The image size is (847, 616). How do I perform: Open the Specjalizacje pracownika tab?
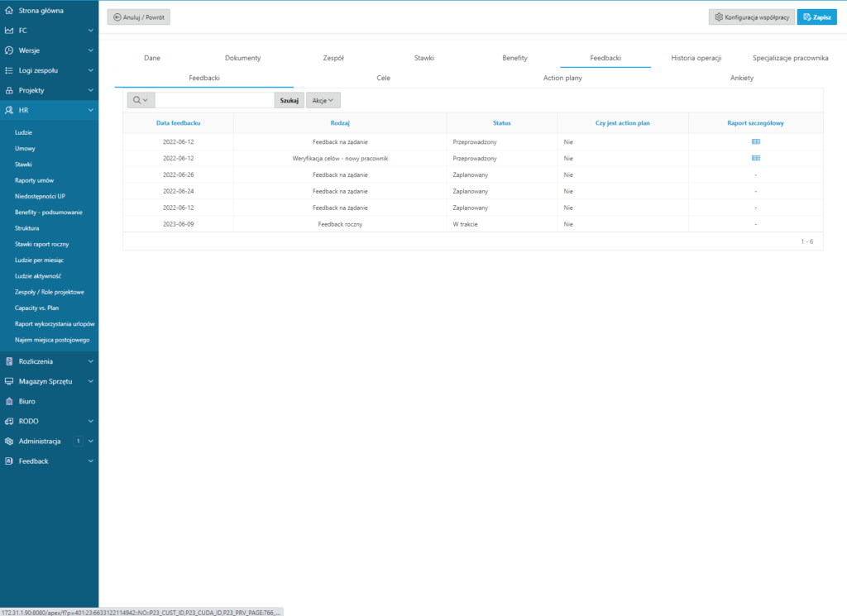click(790, 58)
